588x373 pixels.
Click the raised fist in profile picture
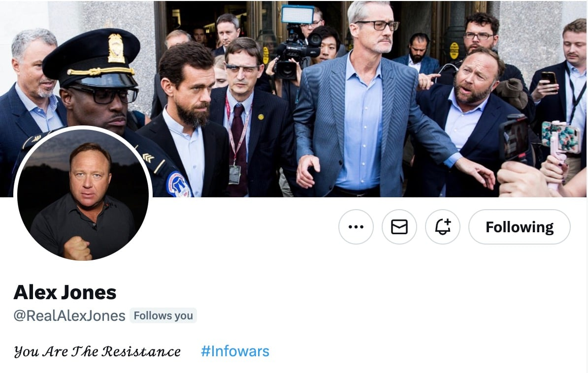(x=77, y=248)
